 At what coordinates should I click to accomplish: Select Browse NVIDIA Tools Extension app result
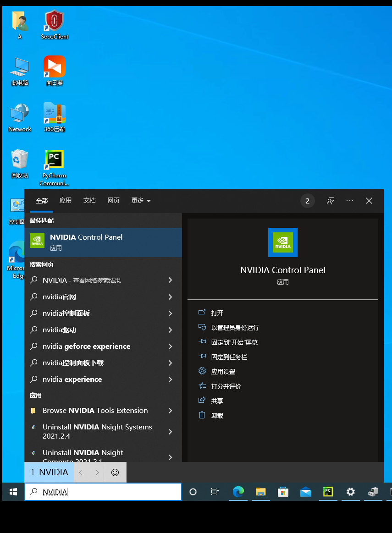click(103, 411)
